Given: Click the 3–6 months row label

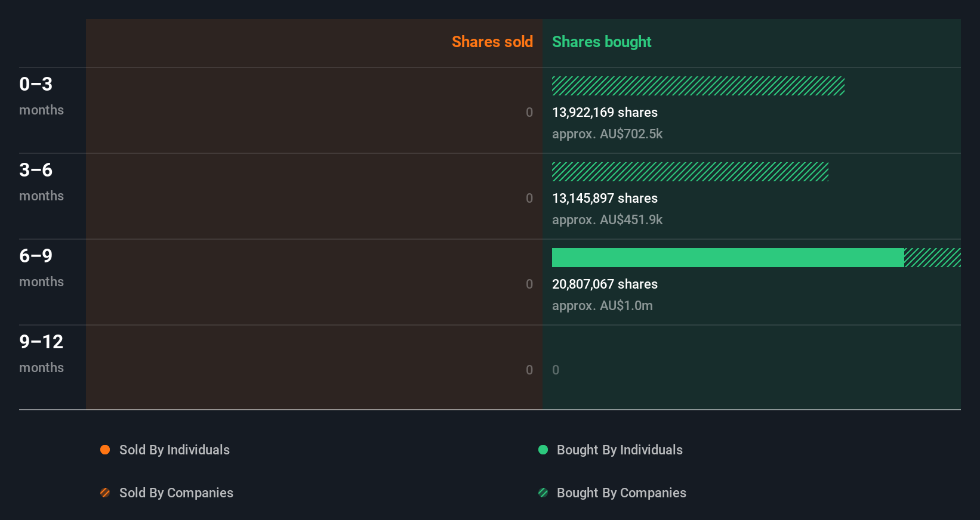Looking at the screenshot, I should click(x=41, y=181).
